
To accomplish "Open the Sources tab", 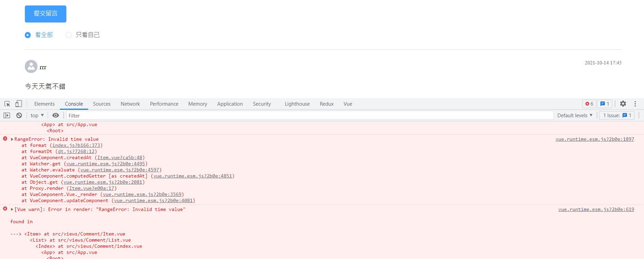I will [x=102, y=104].
